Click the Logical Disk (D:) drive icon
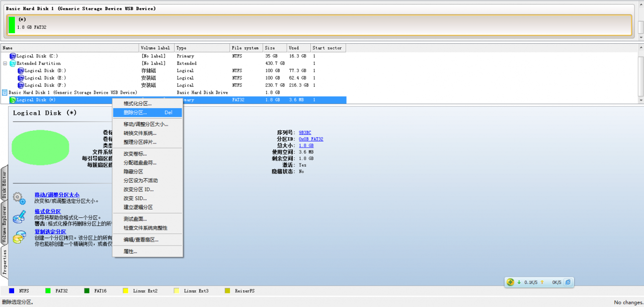 click(21, 71)
